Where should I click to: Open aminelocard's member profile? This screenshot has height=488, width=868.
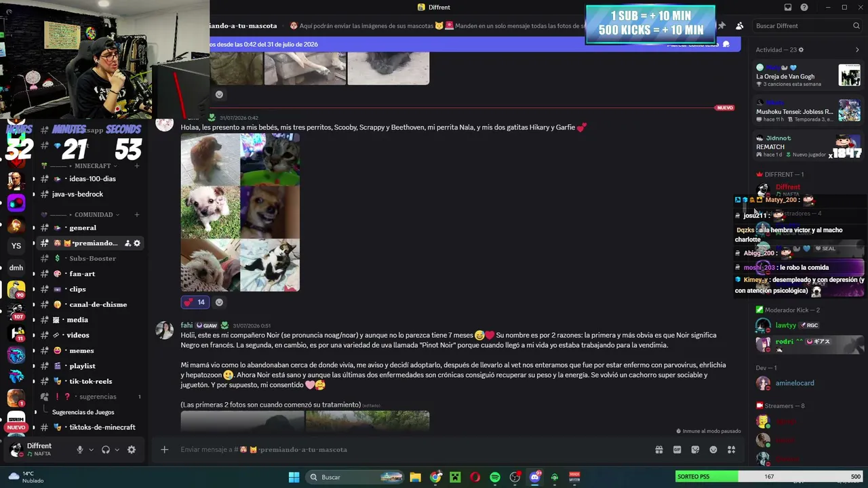point(795,383)
